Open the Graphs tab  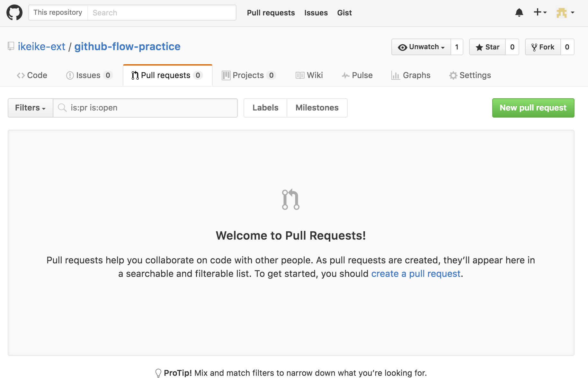pos(411,75)
